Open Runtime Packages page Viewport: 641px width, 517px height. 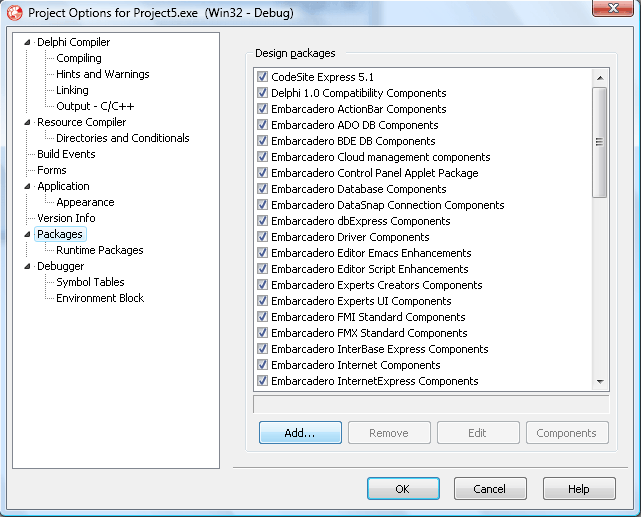pyautogui.click(x=100, y=250)
